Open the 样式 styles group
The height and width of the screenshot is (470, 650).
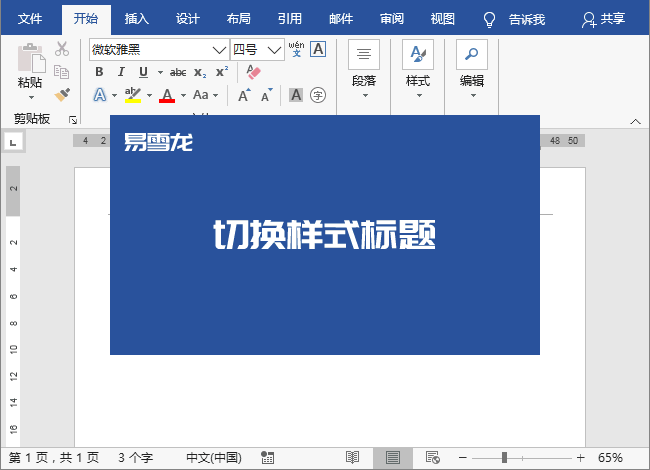418,70
